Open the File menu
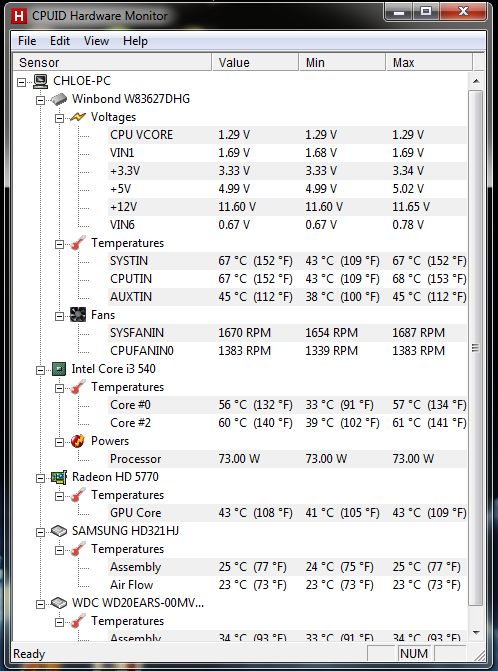Image resolution: width=498 pixels, height=671 pixels. tap(27, 41)
